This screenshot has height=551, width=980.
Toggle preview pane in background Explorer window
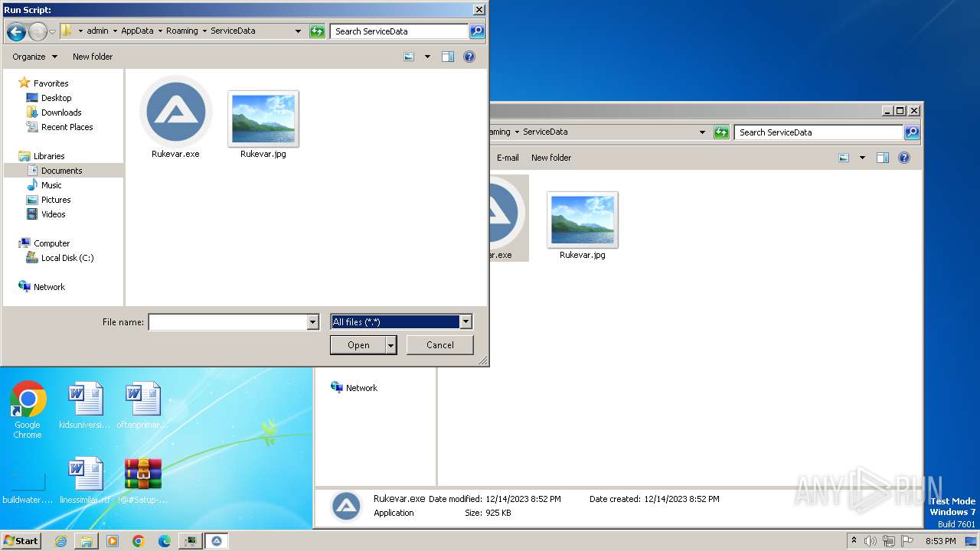tap(883, 158)
